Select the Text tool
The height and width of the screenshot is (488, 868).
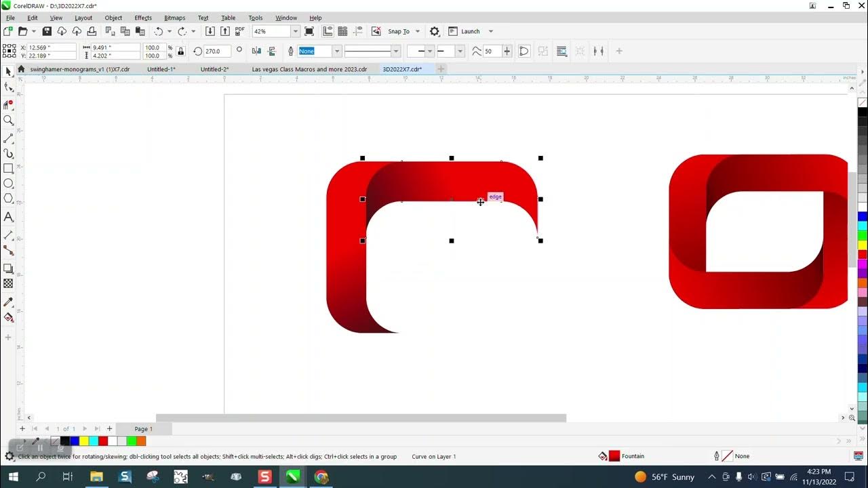tap(8, 217)
